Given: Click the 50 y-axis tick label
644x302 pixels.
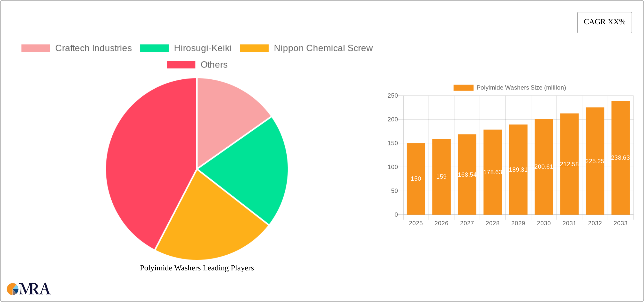Looking at the screenshot, I should (x=395, y=191).
